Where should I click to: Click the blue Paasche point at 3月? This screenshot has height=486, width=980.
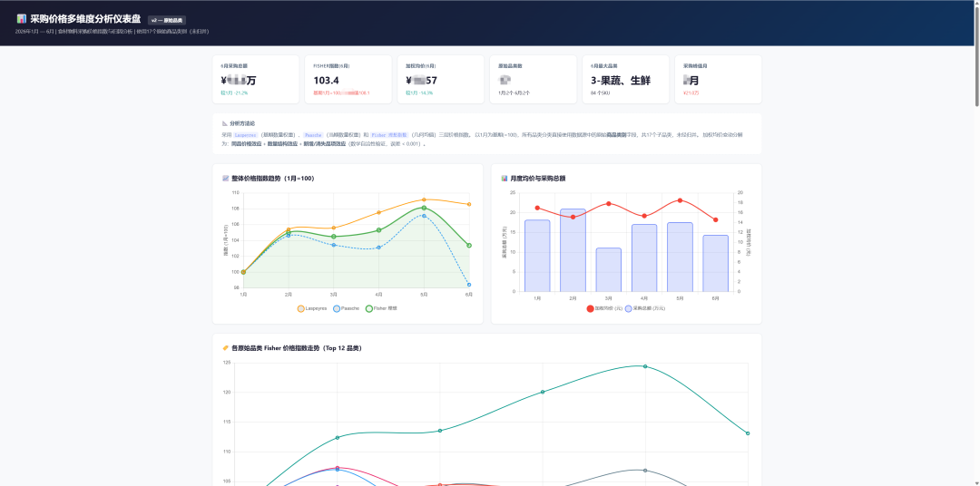tap(334, 245)
